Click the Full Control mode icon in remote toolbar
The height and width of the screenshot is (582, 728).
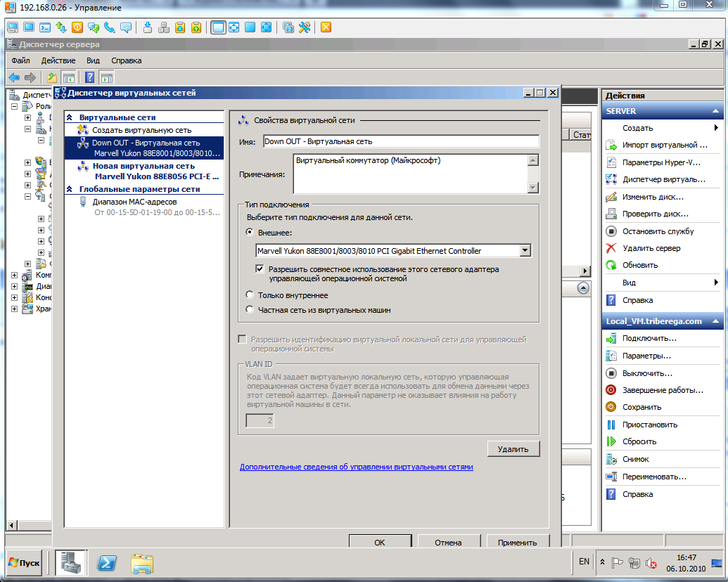coord(13,27)
